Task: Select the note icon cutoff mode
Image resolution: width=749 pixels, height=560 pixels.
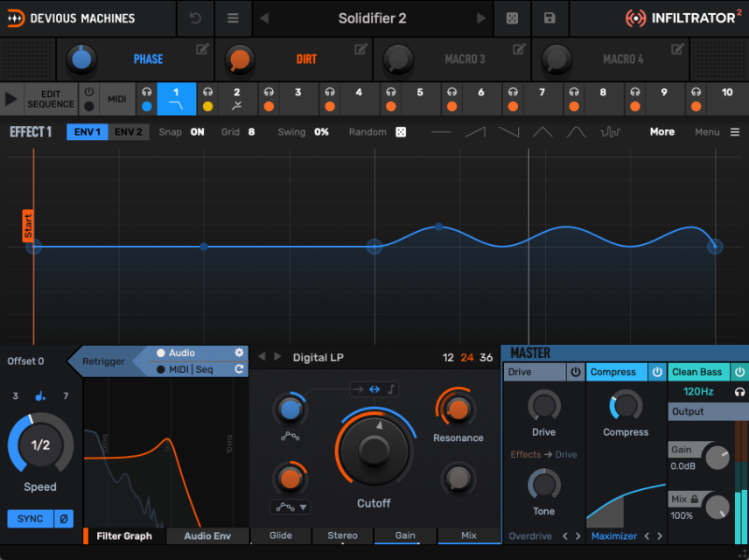Action: 391,389
